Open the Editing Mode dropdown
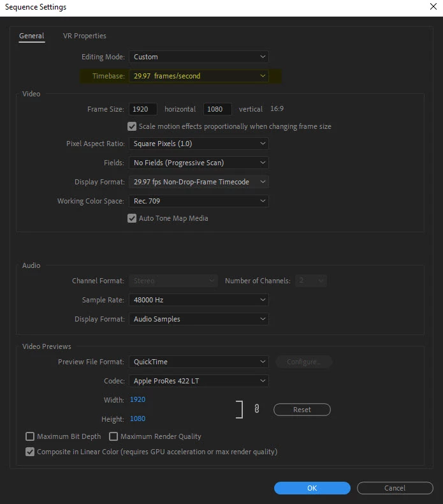Viewport: 443px width, 504px height. pyautogui.click(x=199, y=57)
